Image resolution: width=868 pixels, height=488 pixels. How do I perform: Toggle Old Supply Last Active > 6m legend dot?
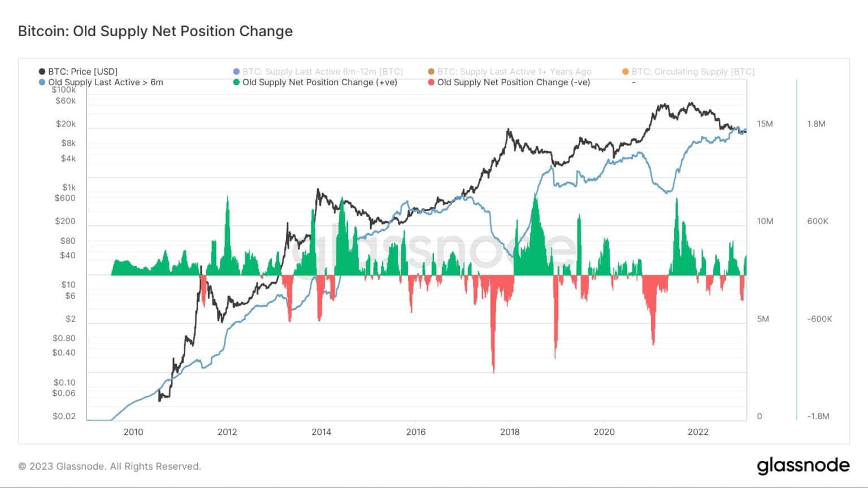pyautogui.click(x=42, y=82)
